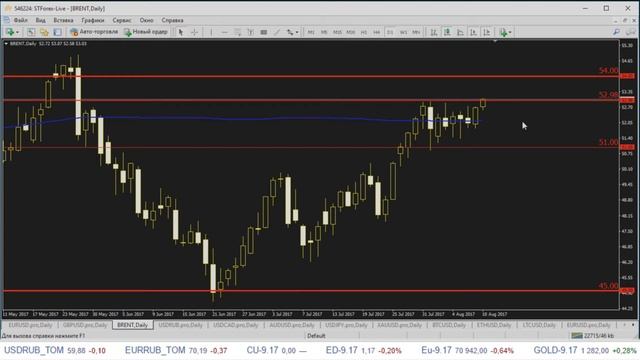This screenshot has height=360, width=640.
Task: Open the Окно menu
Action: (147, 20)
